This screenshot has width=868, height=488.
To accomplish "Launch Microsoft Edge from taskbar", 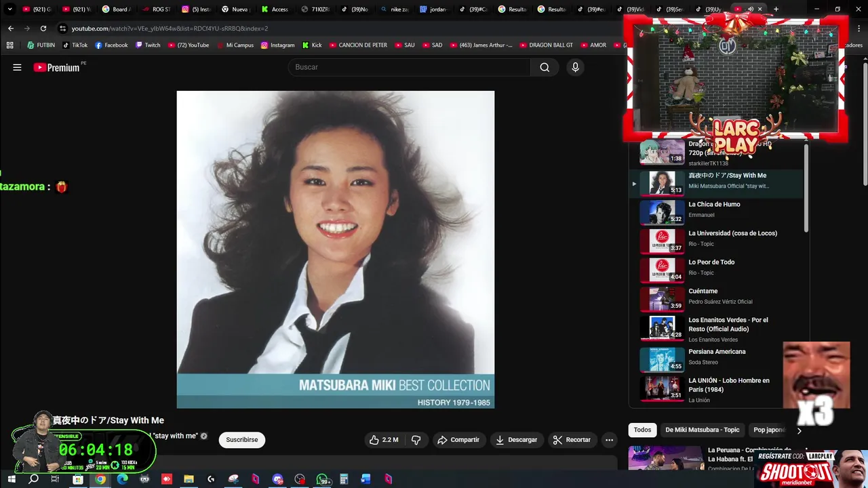I will [x=122, y=479].
